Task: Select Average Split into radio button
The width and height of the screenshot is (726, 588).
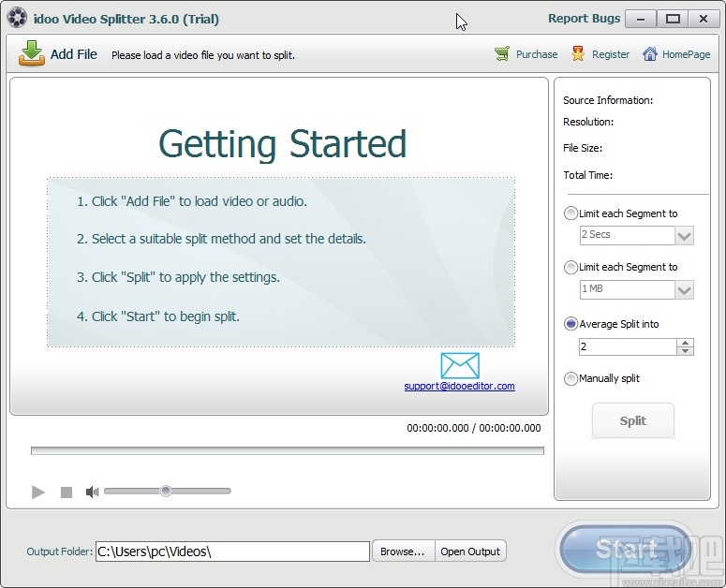Action: click(570, 324)
